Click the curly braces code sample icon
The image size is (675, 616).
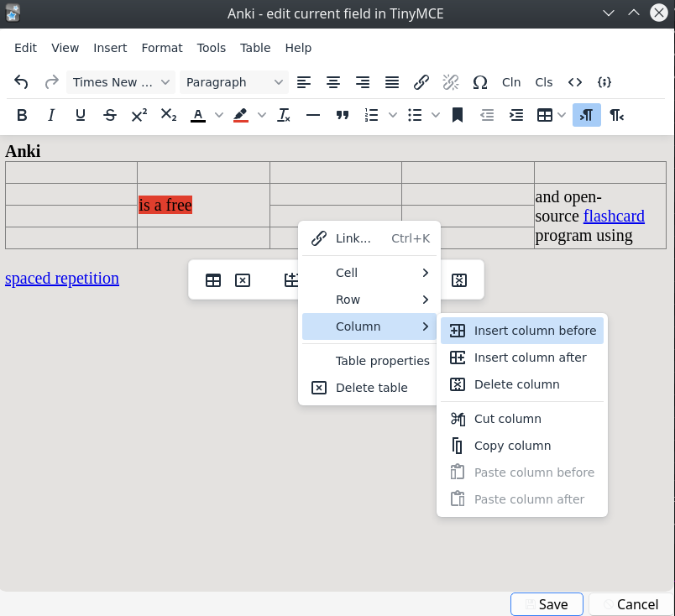604,81
